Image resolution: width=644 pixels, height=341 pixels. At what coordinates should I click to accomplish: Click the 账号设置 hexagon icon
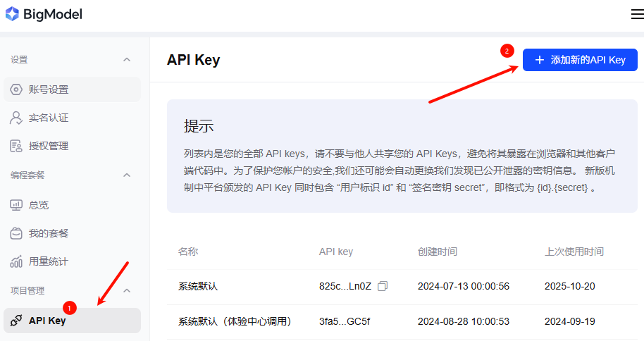pos(16,89)
